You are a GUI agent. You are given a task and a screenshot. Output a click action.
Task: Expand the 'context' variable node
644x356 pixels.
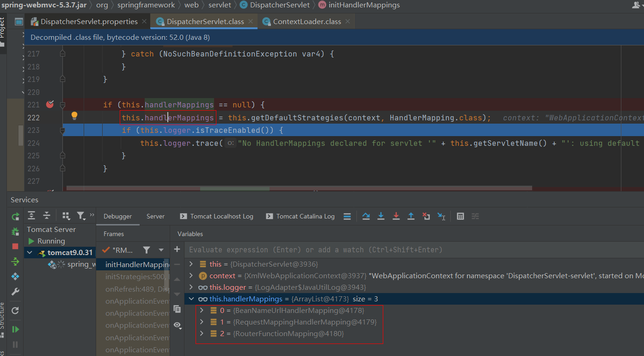pyautogui.click(x=191, y=275)
